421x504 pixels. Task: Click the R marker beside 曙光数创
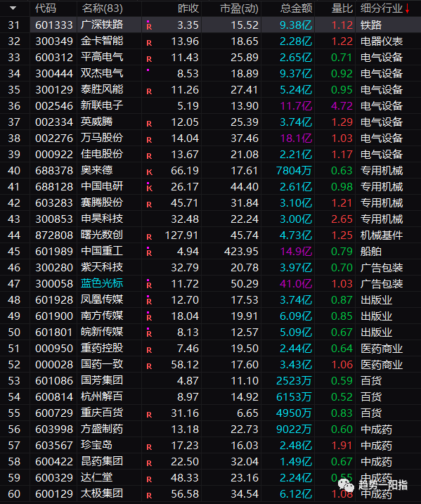pyautogui.click(x=149, y=237)
